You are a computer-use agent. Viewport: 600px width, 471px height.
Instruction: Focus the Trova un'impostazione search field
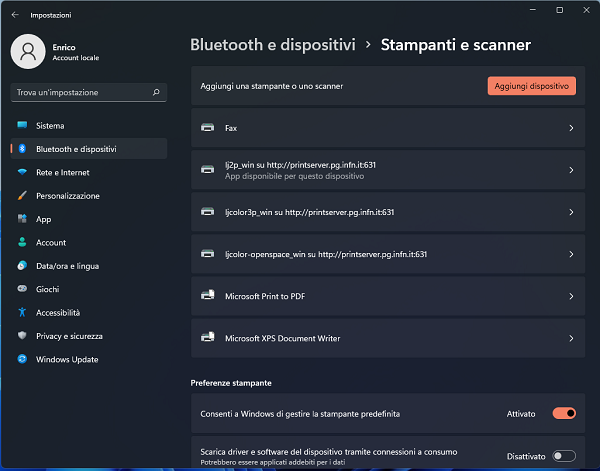(x=89, y=92)
